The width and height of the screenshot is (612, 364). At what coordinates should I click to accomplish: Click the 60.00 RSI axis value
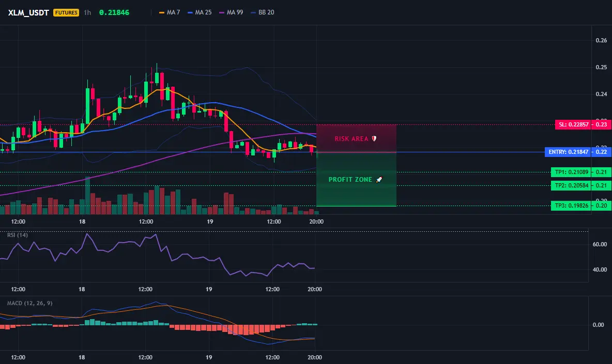(x=600, y=244)
